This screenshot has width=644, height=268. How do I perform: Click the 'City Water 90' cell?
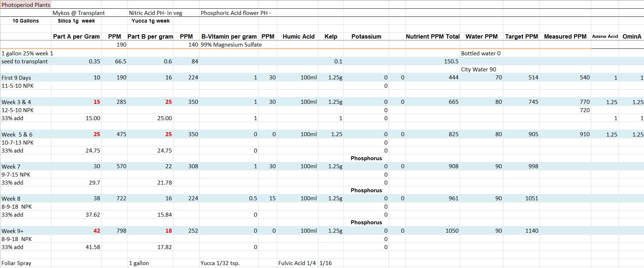pyautogui.click(x=479, y=69)
